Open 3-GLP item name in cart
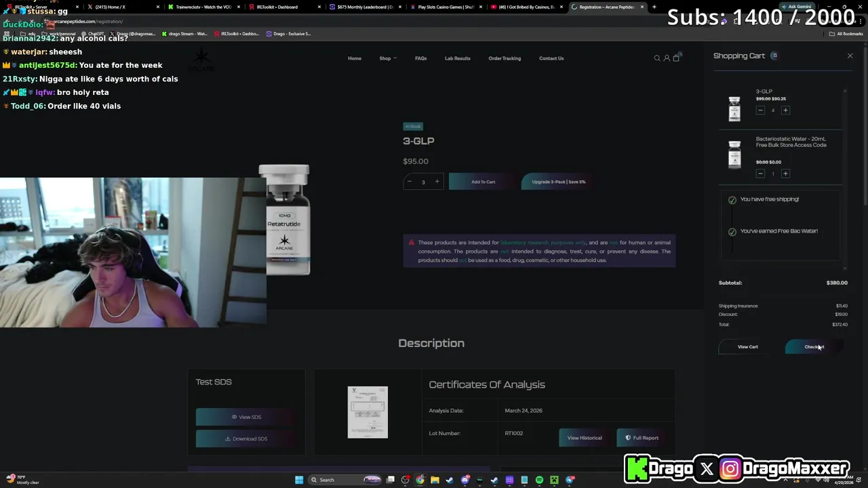 [x=764, y=91]
